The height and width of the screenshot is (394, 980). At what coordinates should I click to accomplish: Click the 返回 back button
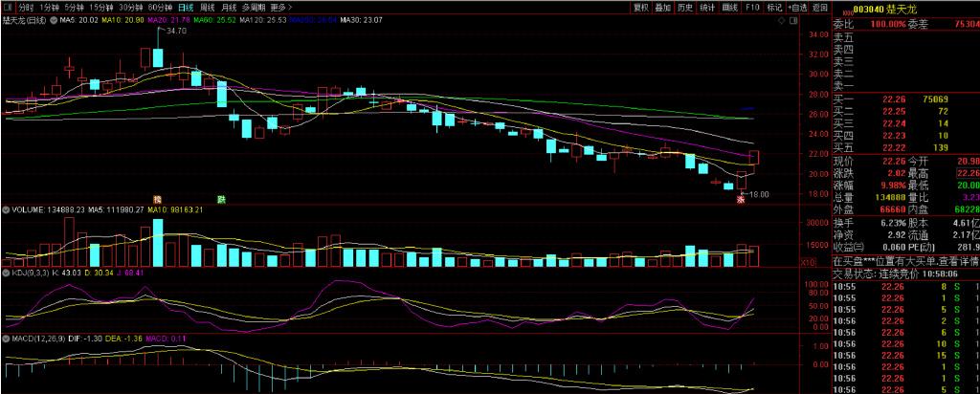[819, 7]
